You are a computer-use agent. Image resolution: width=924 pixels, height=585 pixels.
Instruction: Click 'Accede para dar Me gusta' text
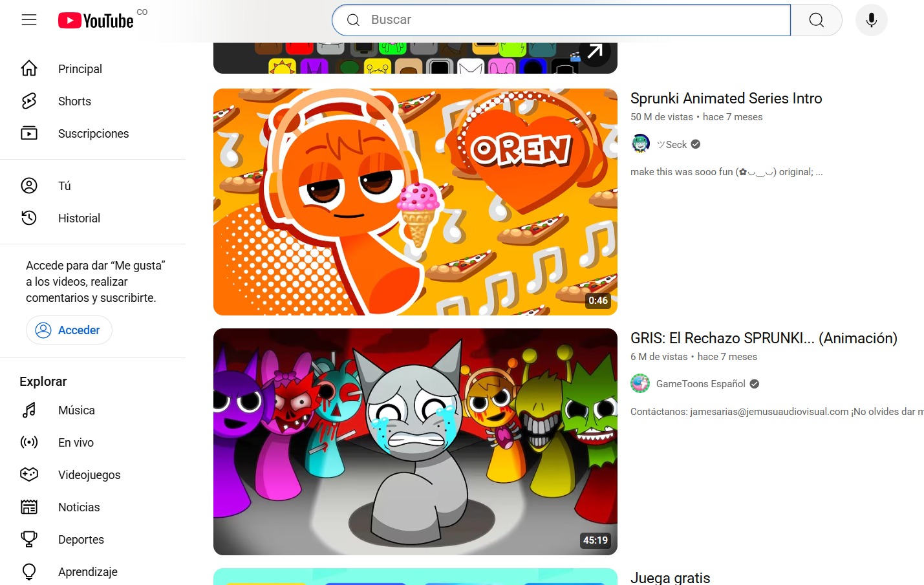click(x=96, y=282)
